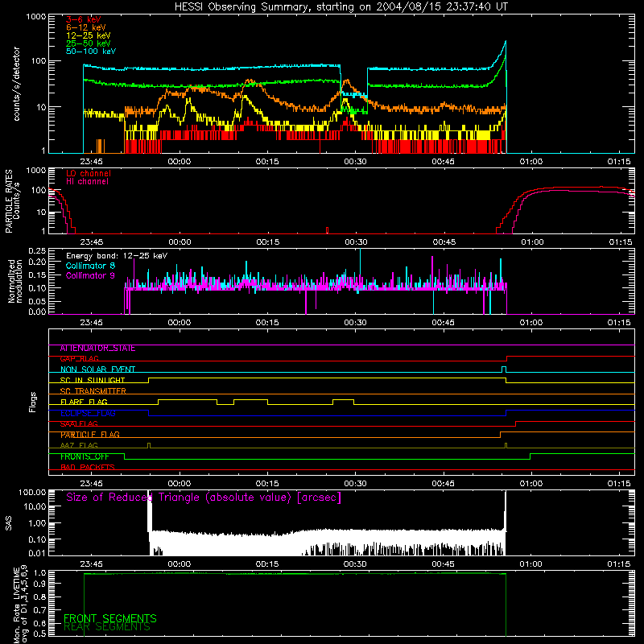Viewport: 644px width, 644px height.
Task: Select the SC_TRANSMITTER flag label
Action: pyautogui.click(x=93, y=391)
